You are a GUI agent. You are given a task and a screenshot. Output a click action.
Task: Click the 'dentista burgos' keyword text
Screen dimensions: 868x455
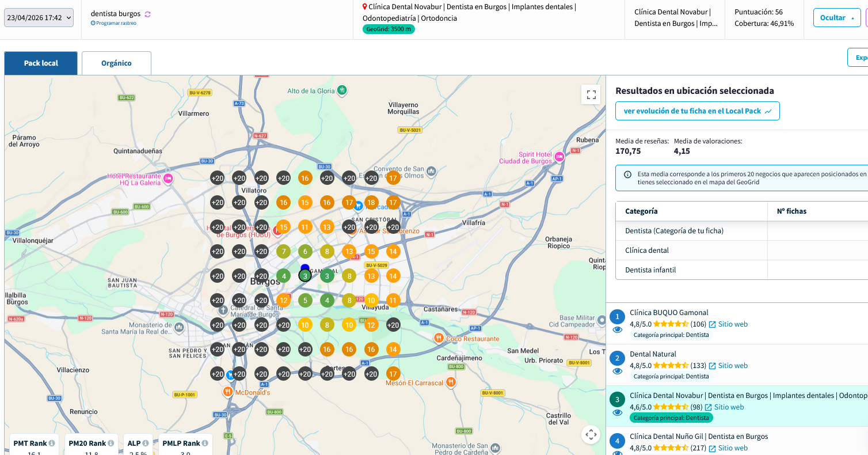116,14
